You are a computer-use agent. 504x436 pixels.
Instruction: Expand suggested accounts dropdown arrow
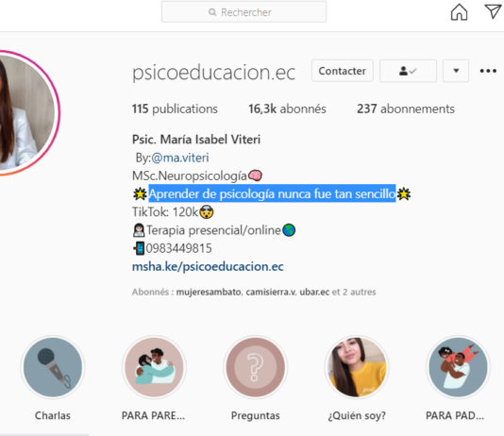pos(456,71)
